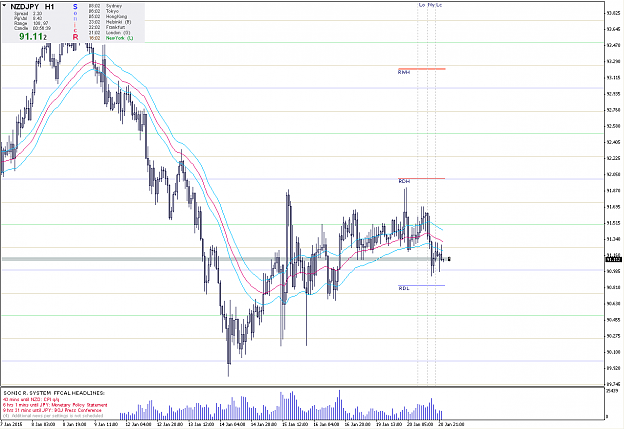This screenshot has width=625, height=429.
Task: Click the current price tag on price axis
Action: pos(613,260)
